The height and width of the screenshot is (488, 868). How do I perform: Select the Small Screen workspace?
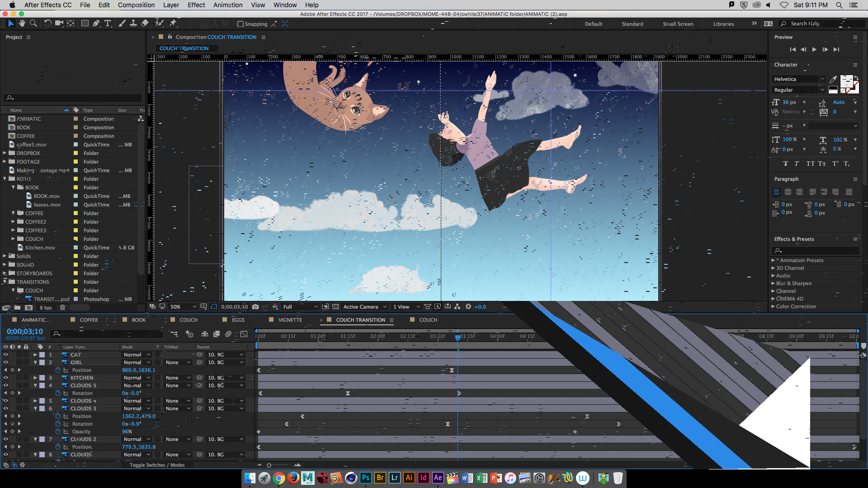[x=678, y=24]
